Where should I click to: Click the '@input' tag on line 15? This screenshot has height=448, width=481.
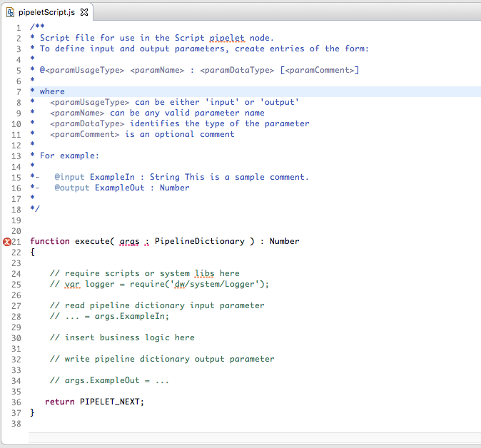(69, 177)
